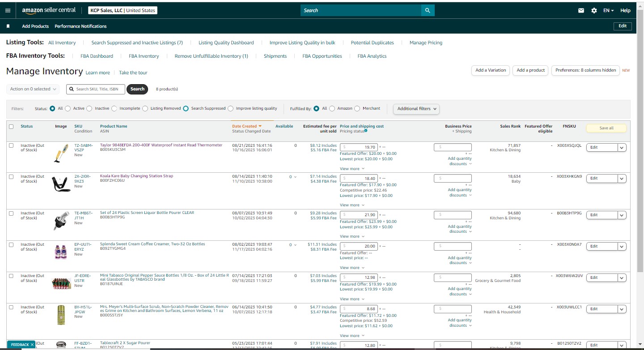644x350 pixels.
Task: Tick the select-all checkbox in the table header
Action: 11,127
